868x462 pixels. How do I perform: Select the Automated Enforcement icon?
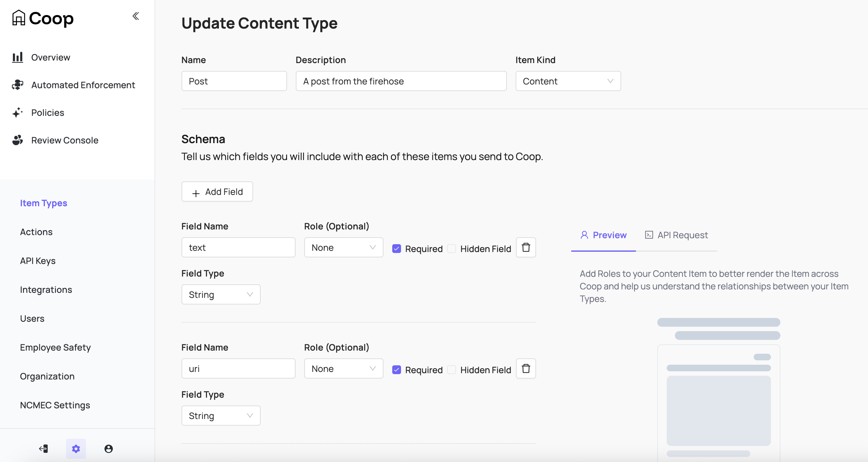pyautogui.click(x=17, y=84)
